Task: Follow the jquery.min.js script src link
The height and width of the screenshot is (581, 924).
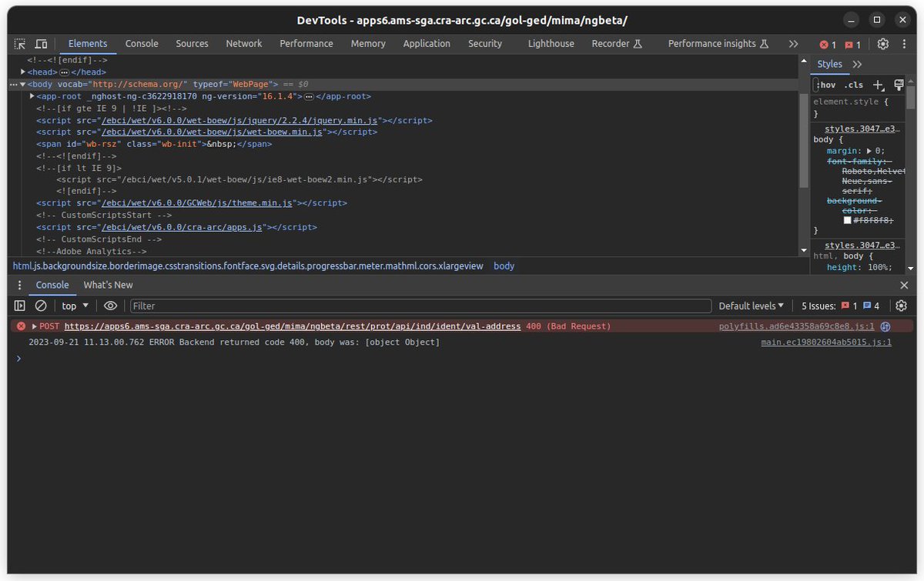Action: point(239,120)
